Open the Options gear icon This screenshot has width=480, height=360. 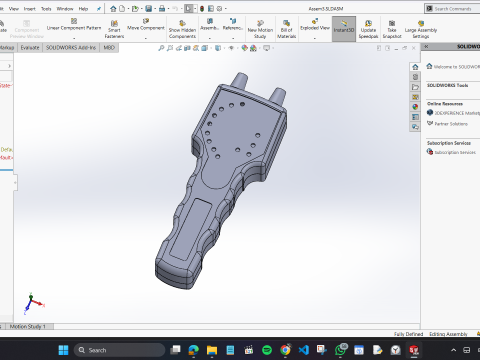(219, 9)
